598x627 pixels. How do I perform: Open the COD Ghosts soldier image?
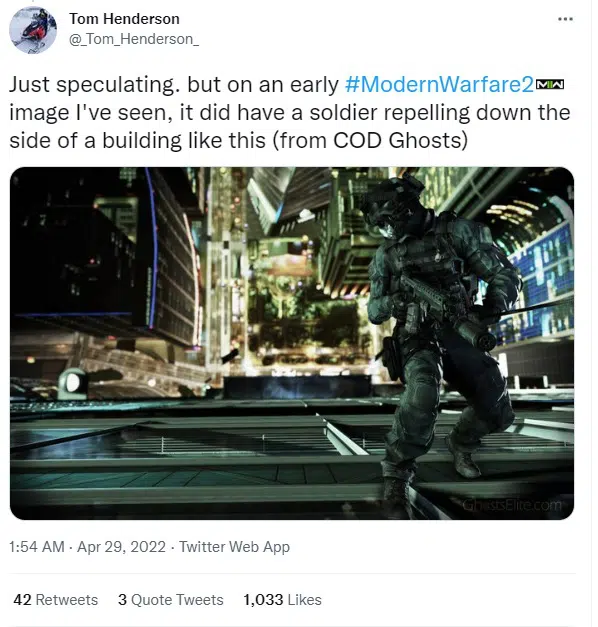point(292,343)
